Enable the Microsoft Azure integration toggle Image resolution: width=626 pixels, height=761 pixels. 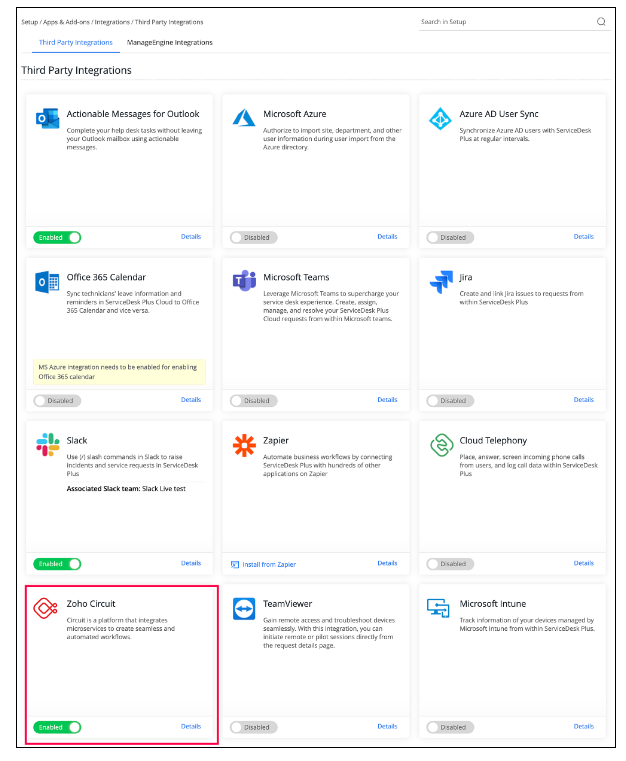pos(253,237)
